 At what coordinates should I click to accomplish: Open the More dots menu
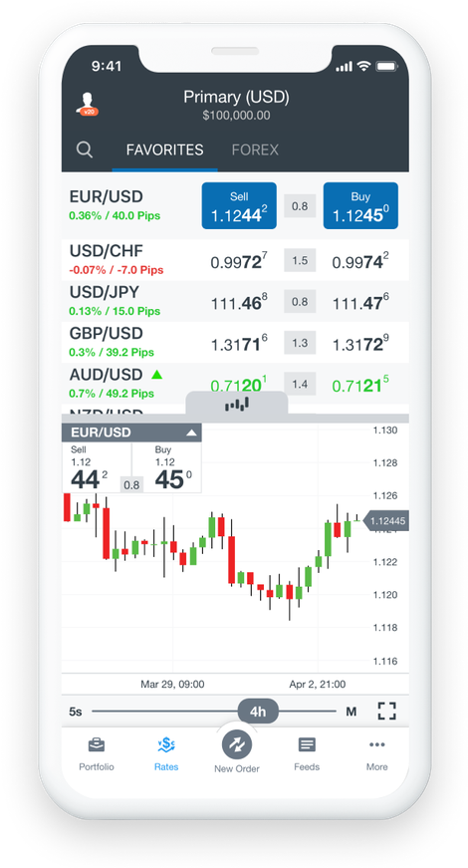376,744
